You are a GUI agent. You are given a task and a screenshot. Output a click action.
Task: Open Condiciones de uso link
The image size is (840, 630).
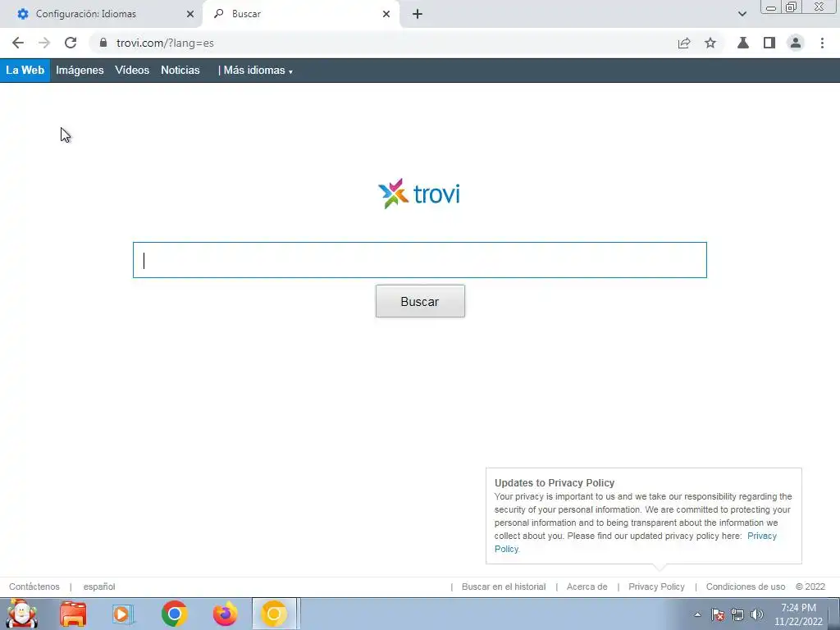coord(745,587)
